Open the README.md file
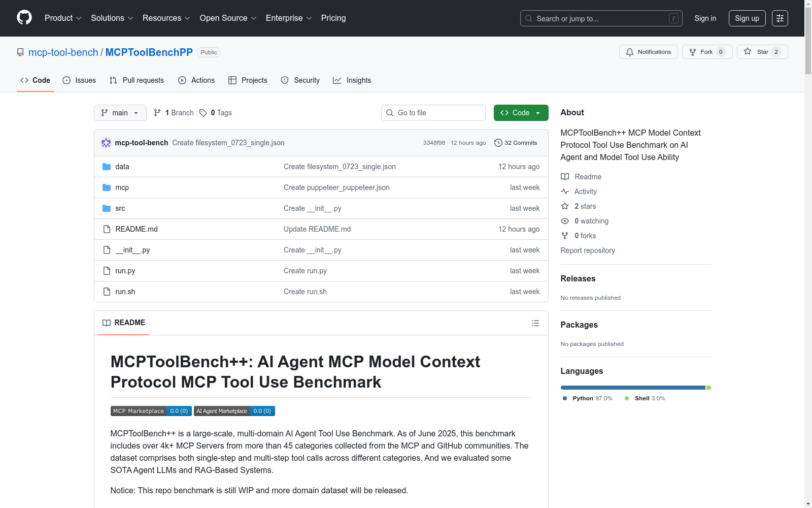This screenshot has width=812, height=508. 137,229
